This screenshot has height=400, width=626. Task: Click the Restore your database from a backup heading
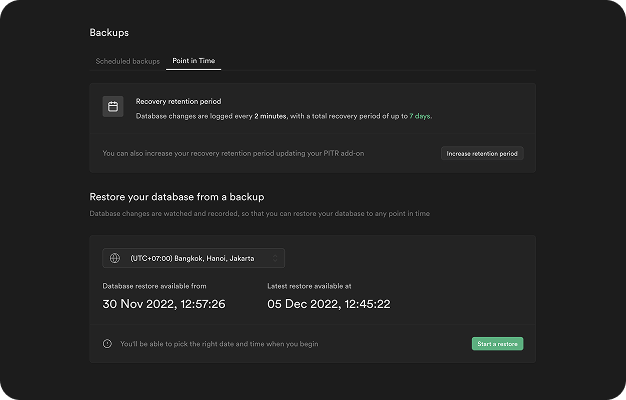point(177,197)
